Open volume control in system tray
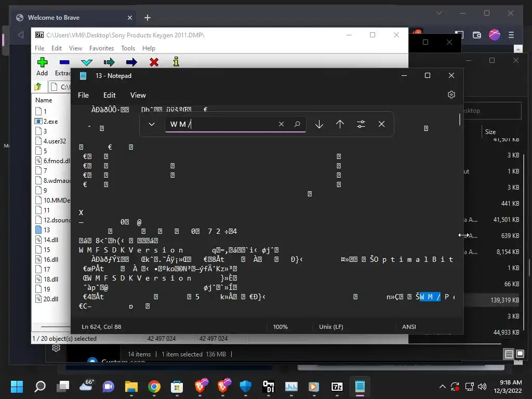The height and width of the screenshot is (399, 532). (482, 387)
